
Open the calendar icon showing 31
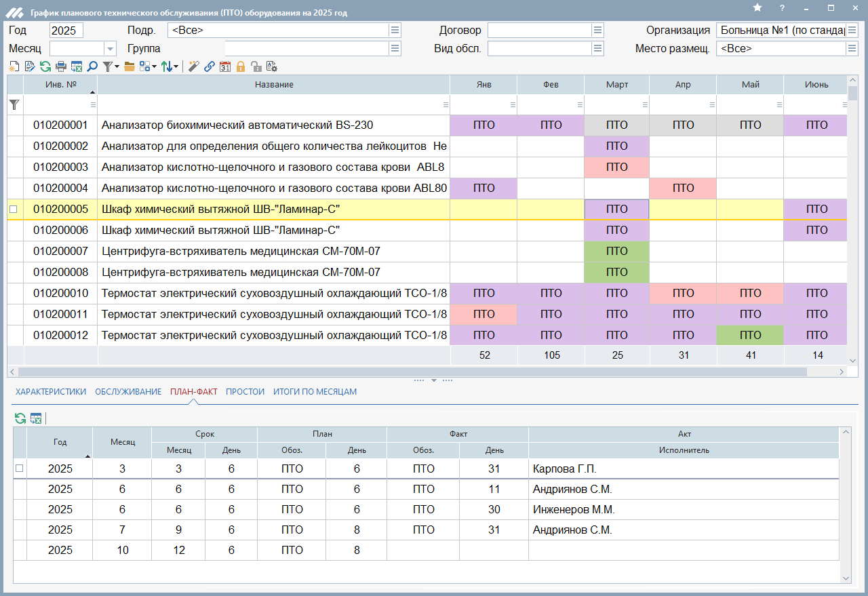[x=225, y=66]
